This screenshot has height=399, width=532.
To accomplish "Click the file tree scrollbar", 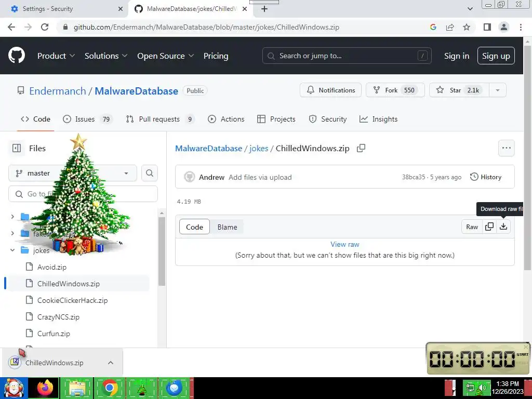I will click(162, 251).
